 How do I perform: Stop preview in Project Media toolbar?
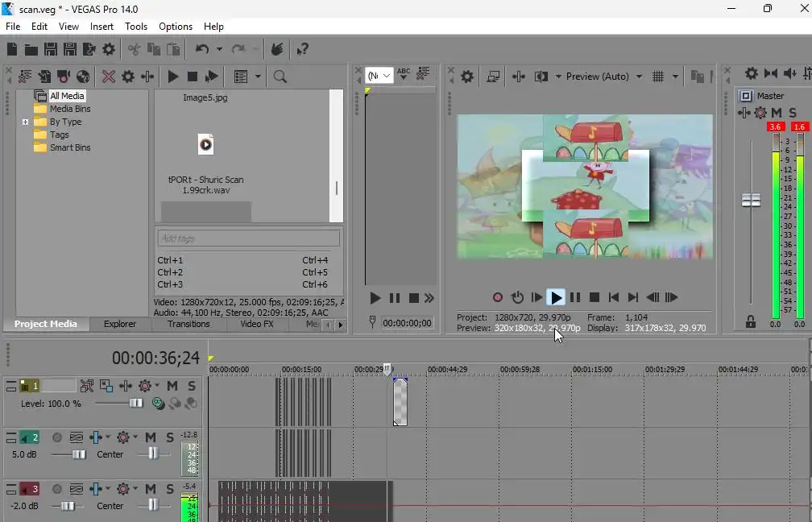[x=192, y=77]
